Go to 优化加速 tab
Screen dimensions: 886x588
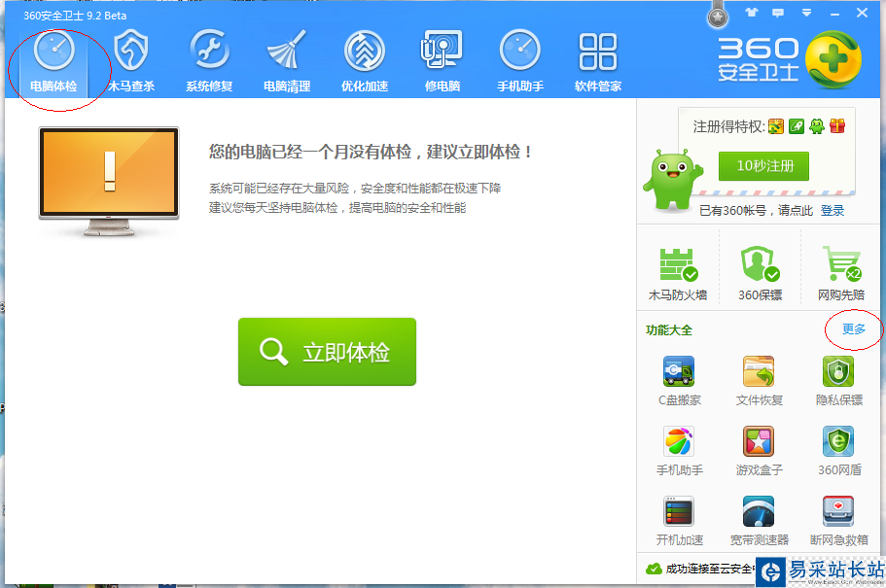(365, 62)
